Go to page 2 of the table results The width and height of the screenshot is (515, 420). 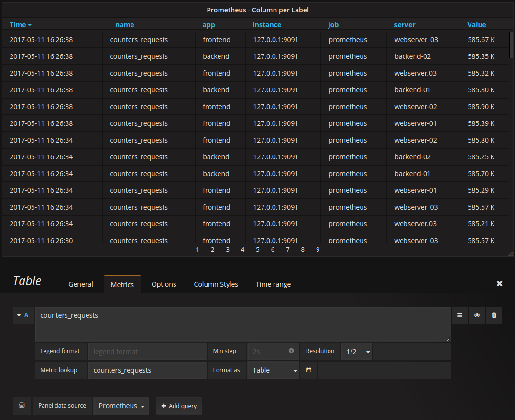coord(212,249)
